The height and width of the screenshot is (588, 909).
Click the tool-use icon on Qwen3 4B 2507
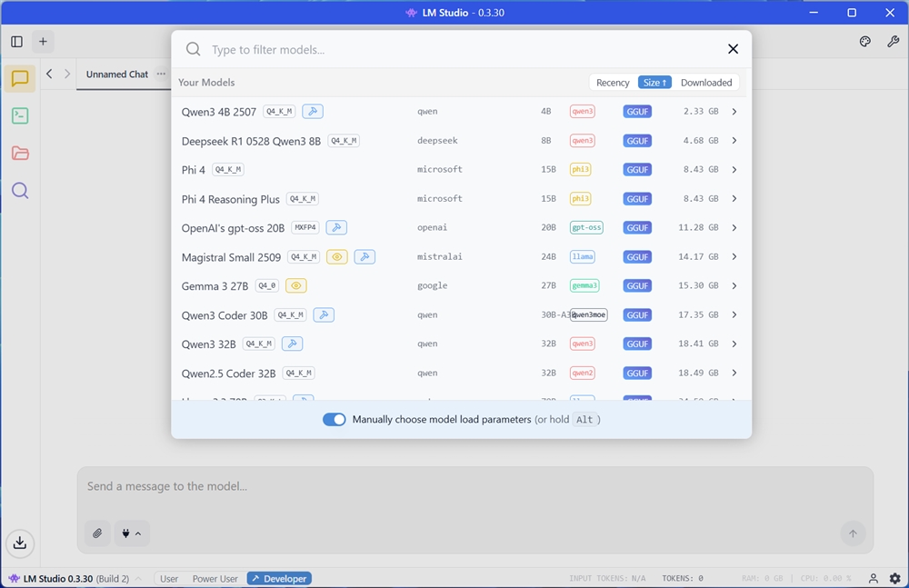point(313,112)
